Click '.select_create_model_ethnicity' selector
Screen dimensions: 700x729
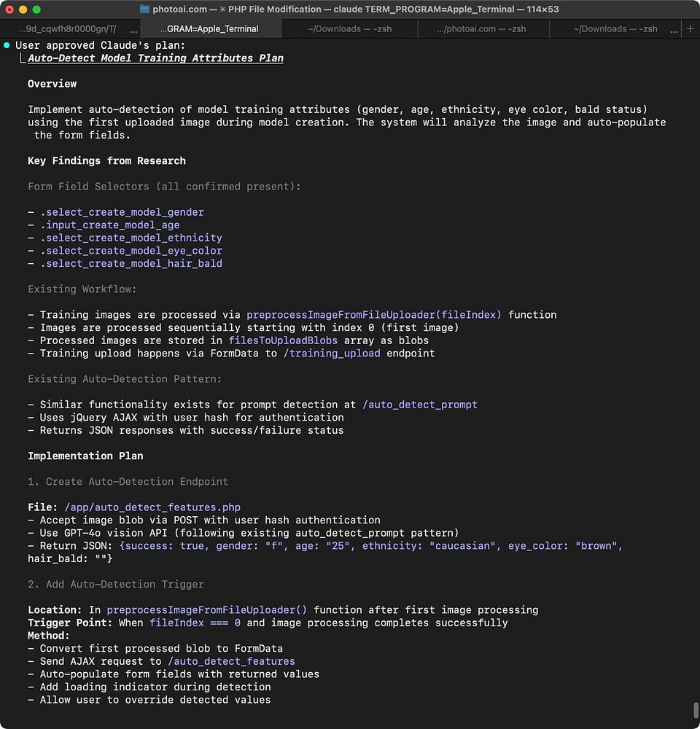tap(131, 238)
